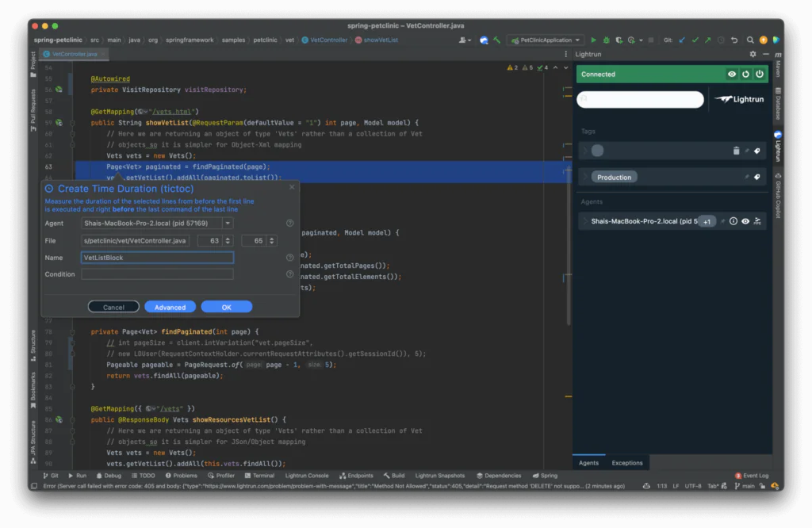
Task: Click the Name field containing VetListBlock
Action: [x=156, y=258]
